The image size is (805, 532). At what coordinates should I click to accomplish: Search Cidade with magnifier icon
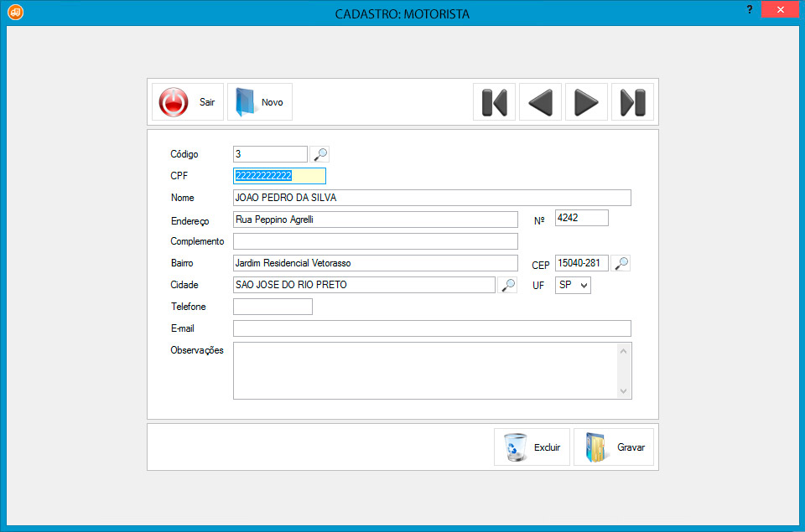508,285
